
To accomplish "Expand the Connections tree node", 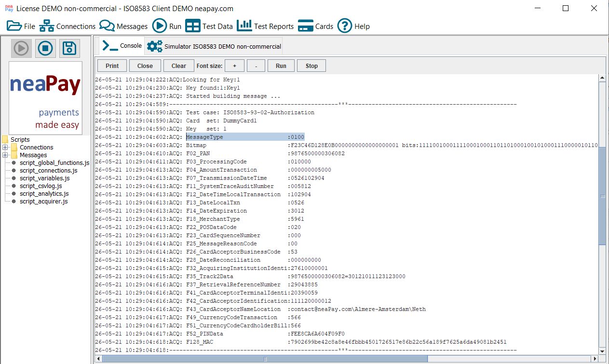I will (x=5, y=148).
